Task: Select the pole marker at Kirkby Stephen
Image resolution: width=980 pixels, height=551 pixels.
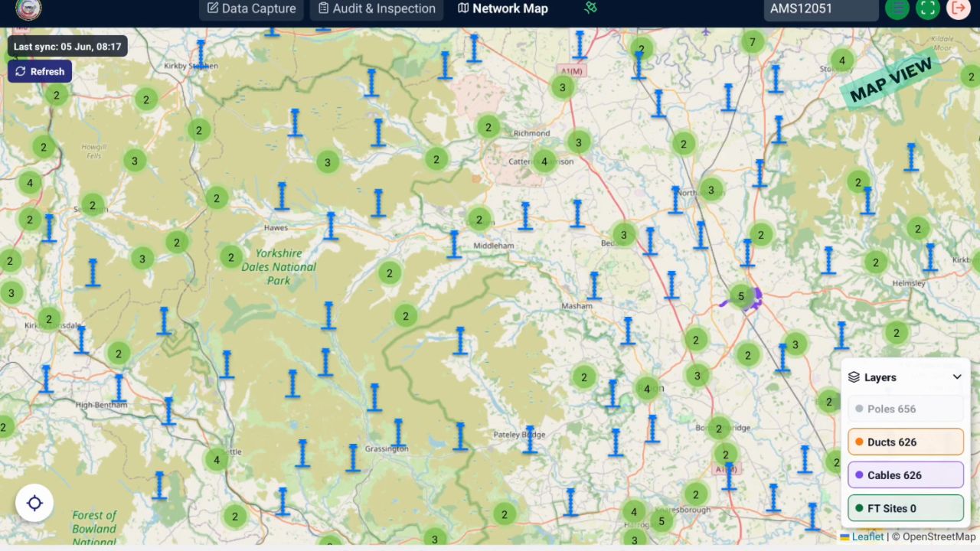Action: (x=201, y=54)
